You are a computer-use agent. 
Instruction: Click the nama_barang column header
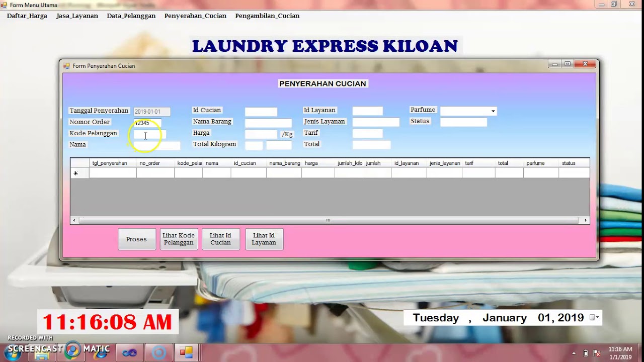click(x=284, y=163)
